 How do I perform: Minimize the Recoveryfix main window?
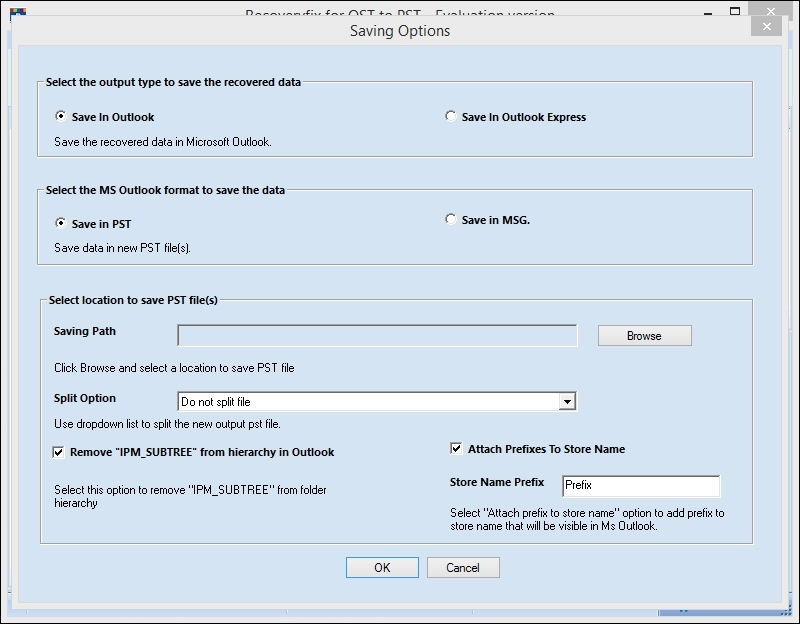[706, 12]
